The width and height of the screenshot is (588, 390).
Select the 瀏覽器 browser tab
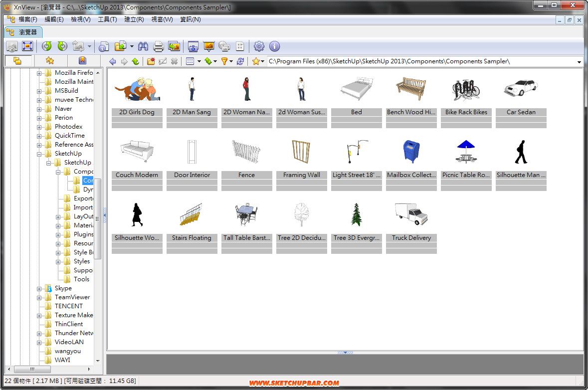[x=23, y=32]
